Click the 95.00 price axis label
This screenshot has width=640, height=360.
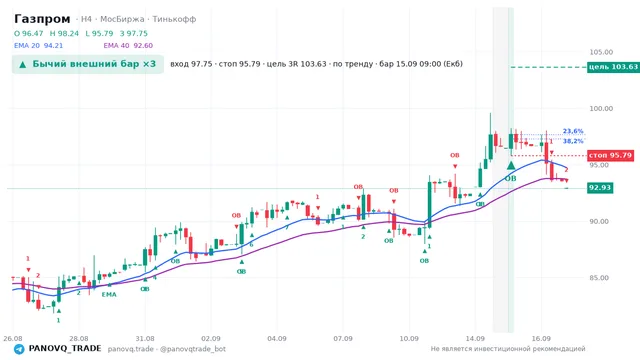coord(599,165)
